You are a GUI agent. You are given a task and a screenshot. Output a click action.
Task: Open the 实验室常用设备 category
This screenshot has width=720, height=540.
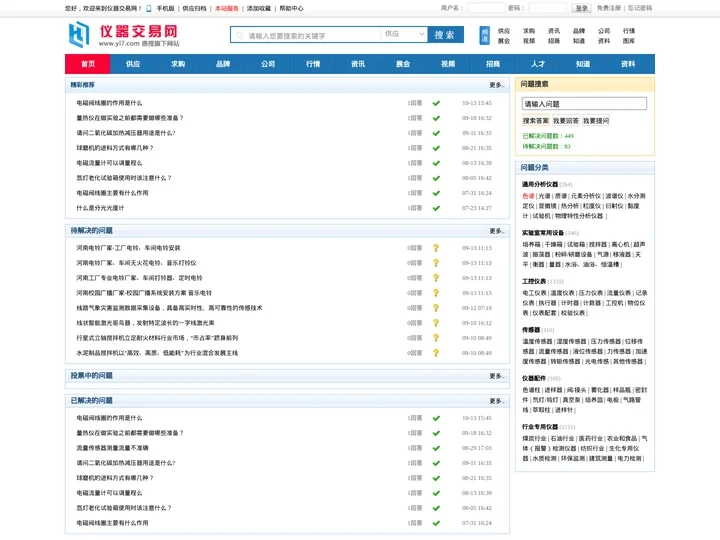(x=543, y=233)
